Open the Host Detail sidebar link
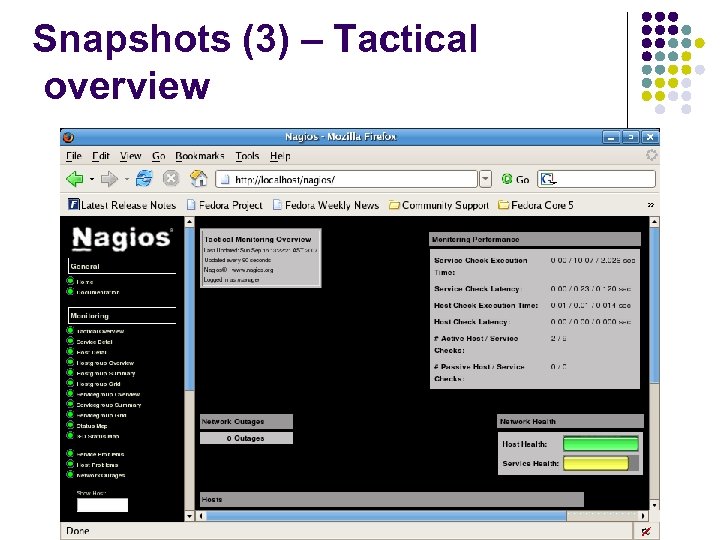 (91, 353)
